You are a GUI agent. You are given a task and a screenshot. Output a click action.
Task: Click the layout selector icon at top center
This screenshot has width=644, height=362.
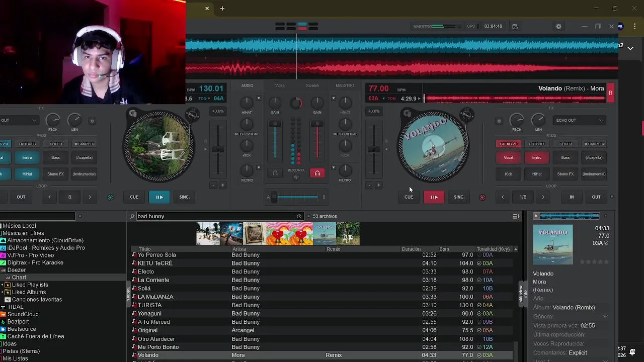tap(296, 26)
